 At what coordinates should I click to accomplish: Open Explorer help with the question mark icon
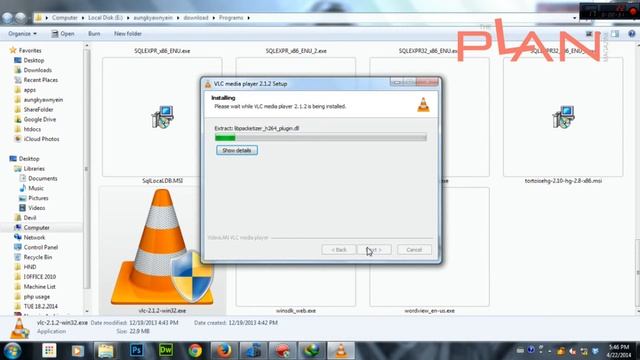631,34
